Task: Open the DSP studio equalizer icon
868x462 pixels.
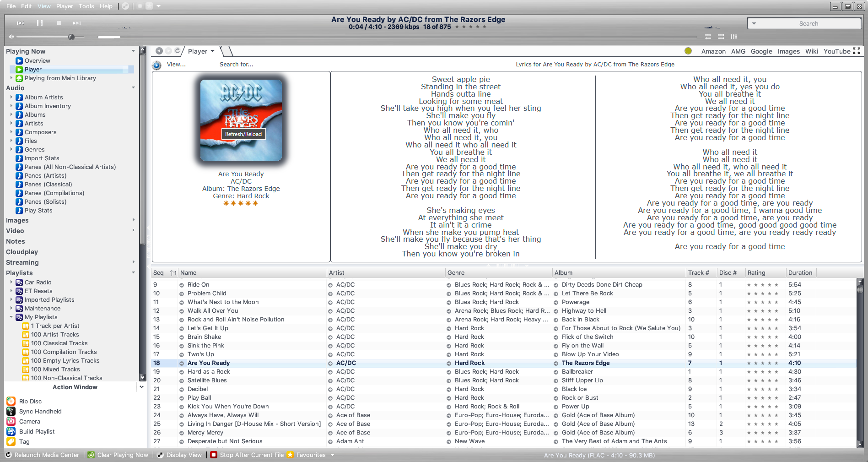Action: pos(733,37)
